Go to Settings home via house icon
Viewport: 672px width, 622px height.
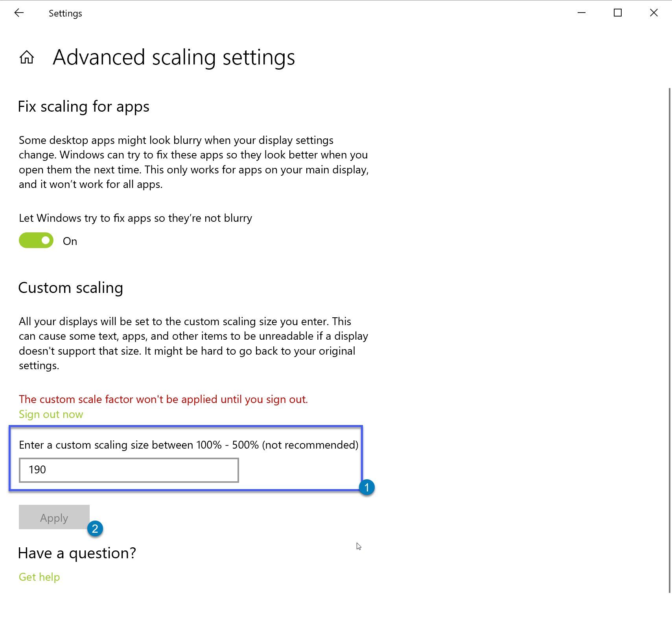tap(27, 57)
